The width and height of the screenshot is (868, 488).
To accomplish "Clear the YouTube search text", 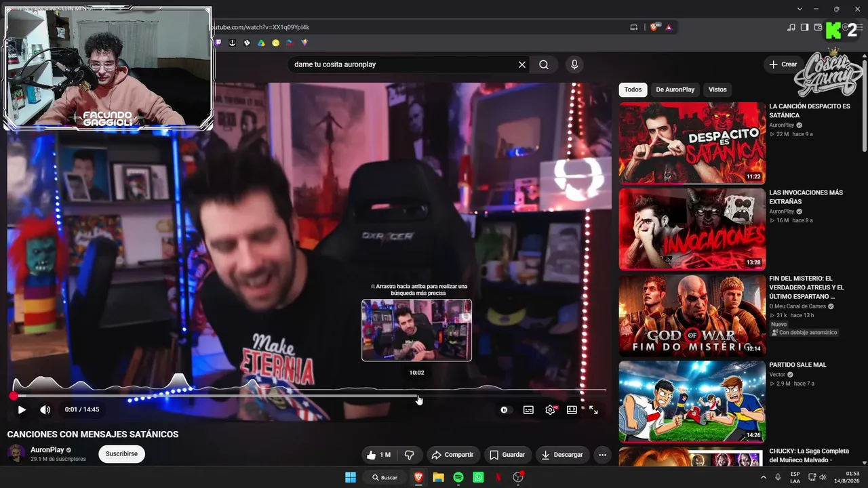I will (522, 64).
